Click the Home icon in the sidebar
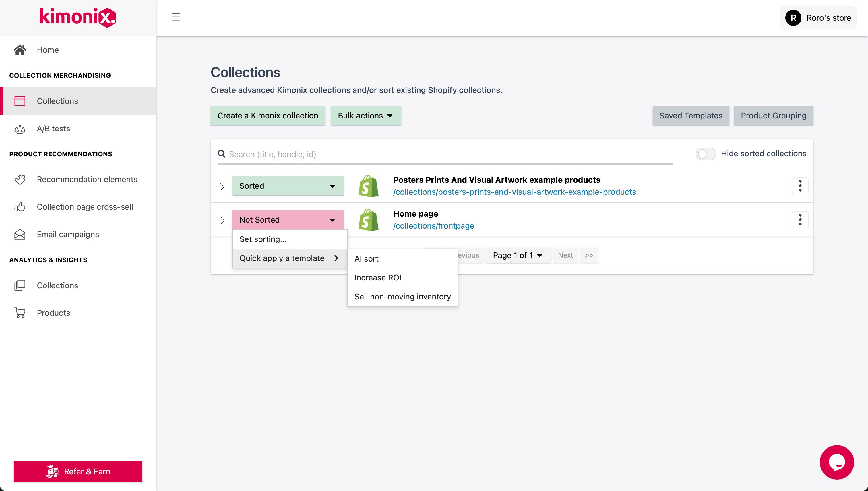The height and width of the screenshot is (491, 868). click(x=20, y=50)
